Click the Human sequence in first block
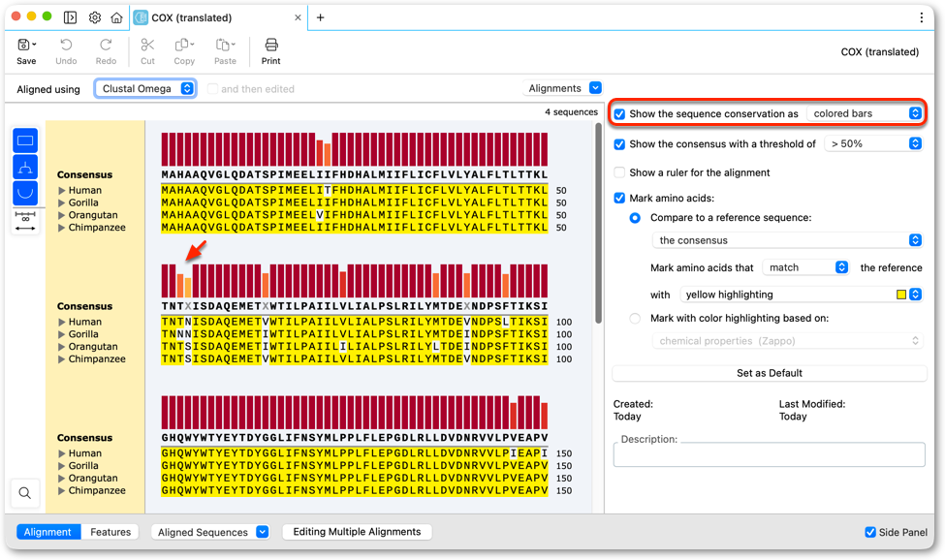The height and width of the screenshot is (560, 945). (355, 190)
